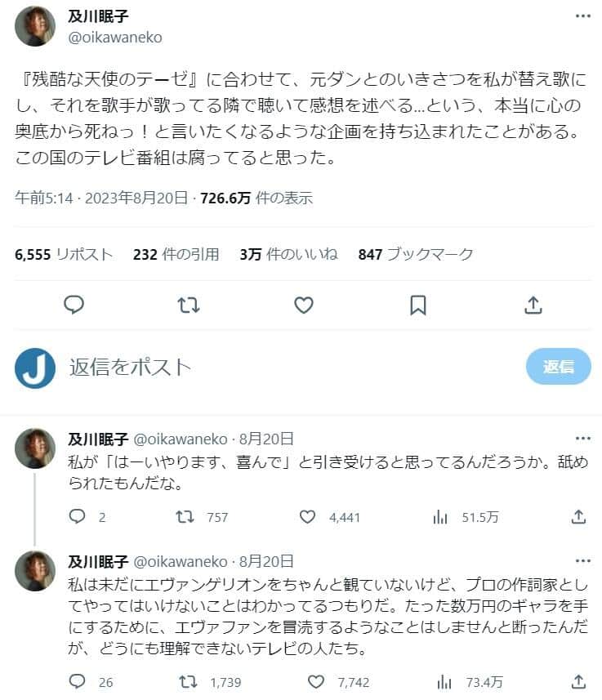The height and width of the screenshot is (700, 602).
Task: Click the analytics bar chart icon on the first reply
Action: (x=440, y=516)
